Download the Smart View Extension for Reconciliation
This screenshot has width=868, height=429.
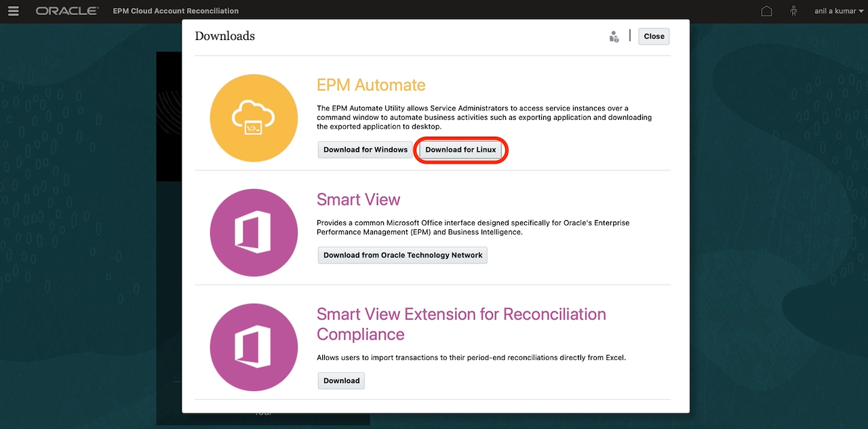(x=341, y=381)
